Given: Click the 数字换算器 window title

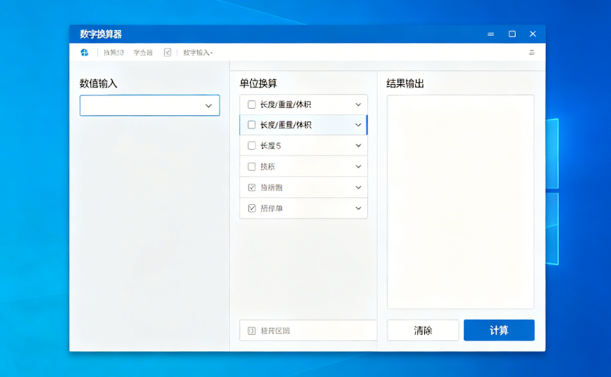Looking at the screenshot, I should [101, 34].
